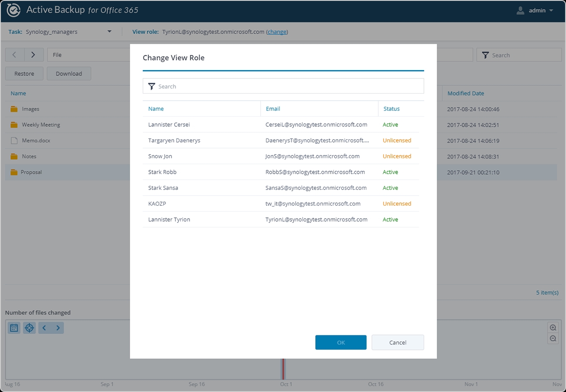Click the red timeline marker
566x392 pixels.
[283, 369]
